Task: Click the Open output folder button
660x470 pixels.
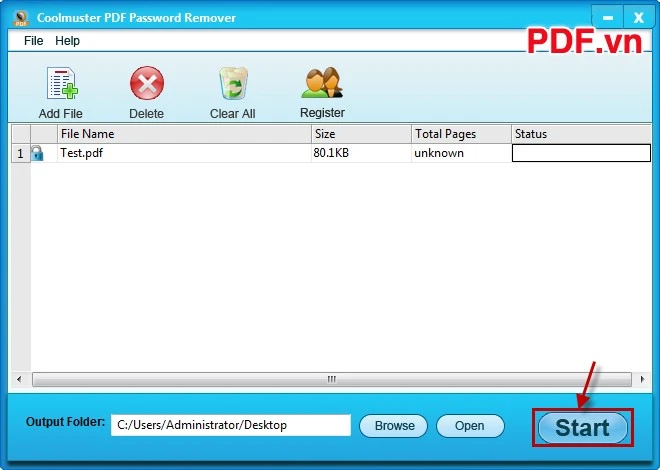Action: pos(470,426)
